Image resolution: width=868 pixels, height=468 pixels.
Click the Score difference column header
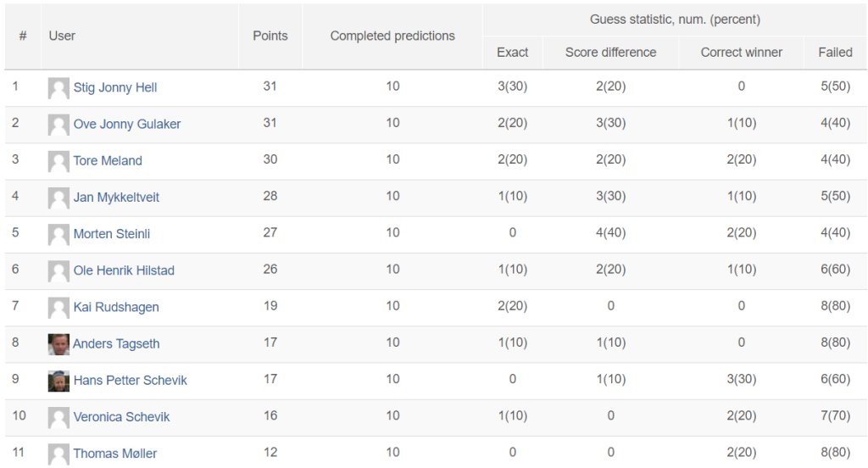610,53
